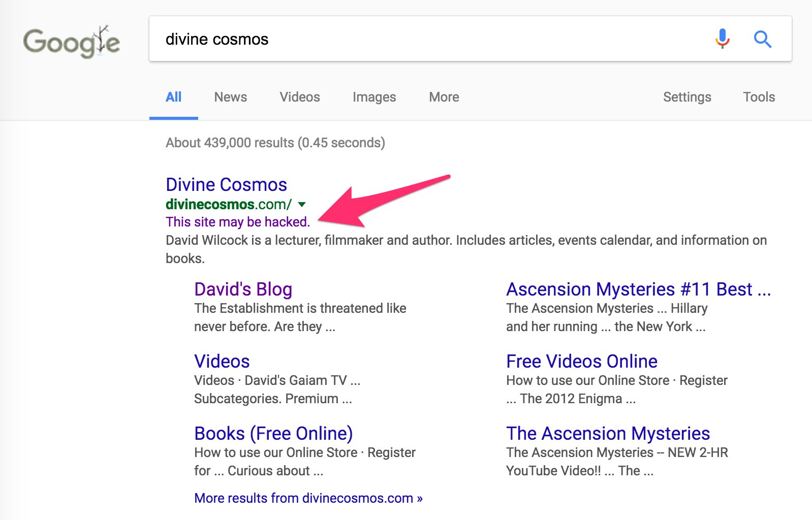Open the Books (Free Online) sitelink
Screen dimensions: 812x520
[x=273, y=433]
